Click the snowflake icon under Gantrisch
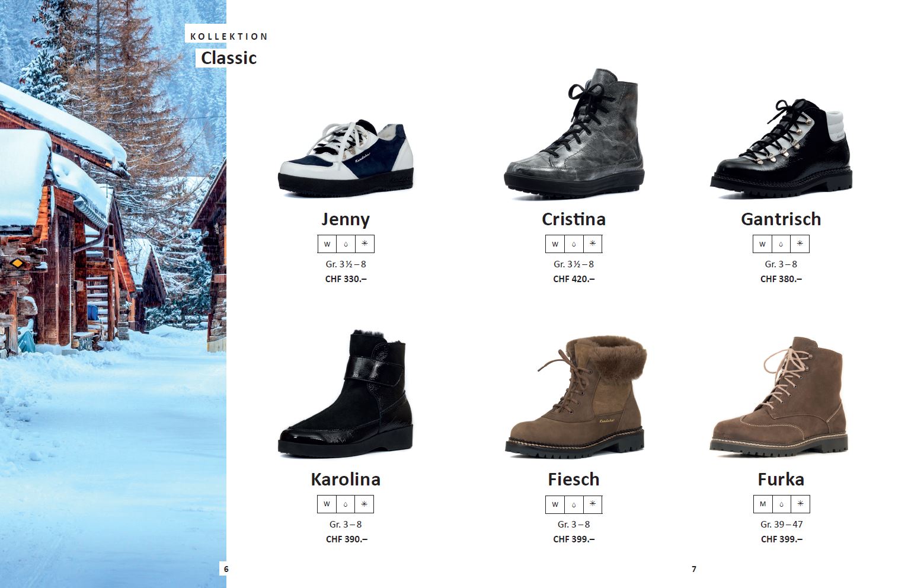The height and width of the screenshot is (588, 924). pos(800,244)
